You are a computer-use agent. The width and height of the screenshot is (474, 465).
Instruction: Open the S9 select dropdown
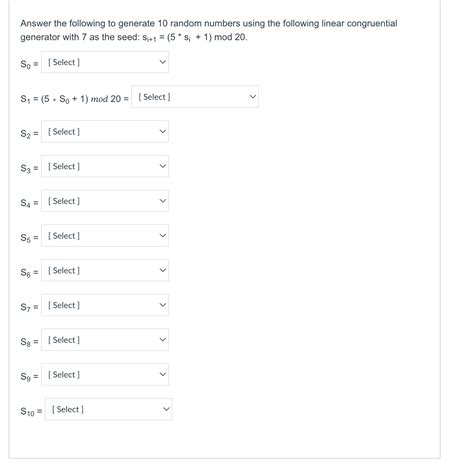tap(105, 374)
